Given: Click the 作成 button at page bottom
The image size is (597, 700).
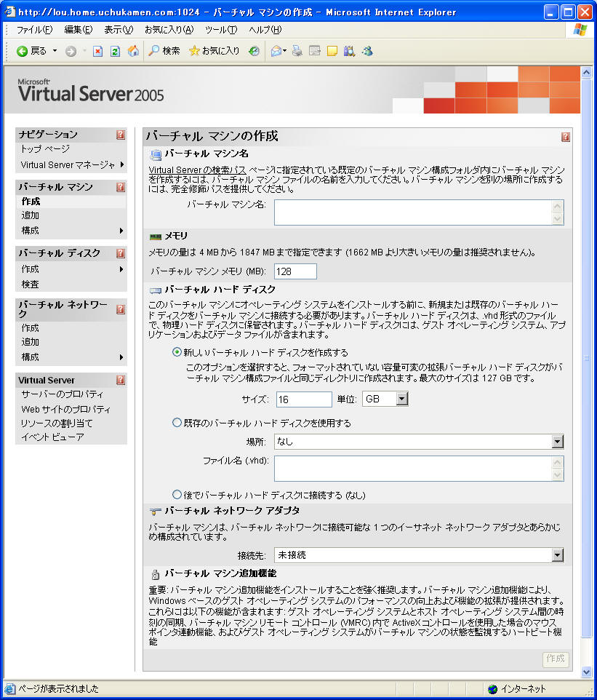Looking at the screenshot, I should tap(556, 659).
